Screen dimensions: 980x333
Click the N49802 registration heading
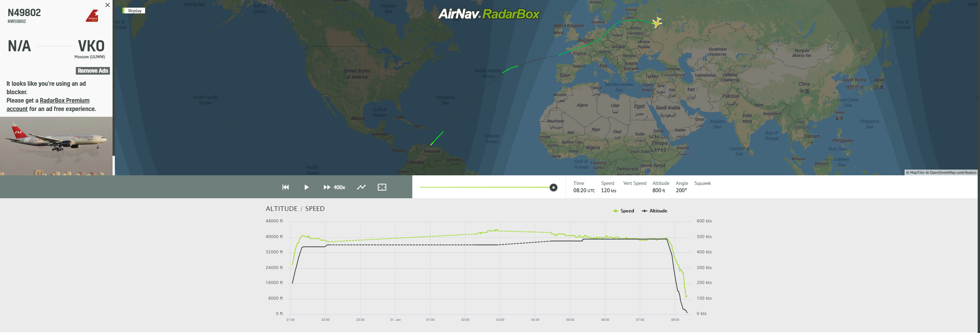24,13
